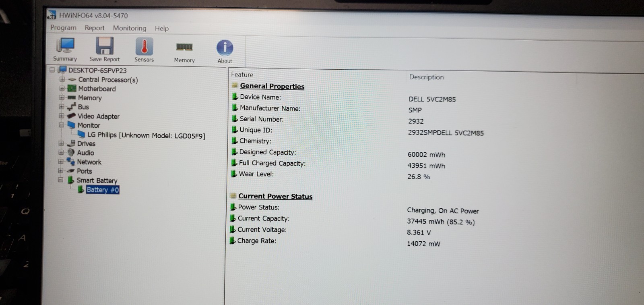Click the 2932SMPDELL 5VC2M85 unique ID

click(x=446, y=133)
